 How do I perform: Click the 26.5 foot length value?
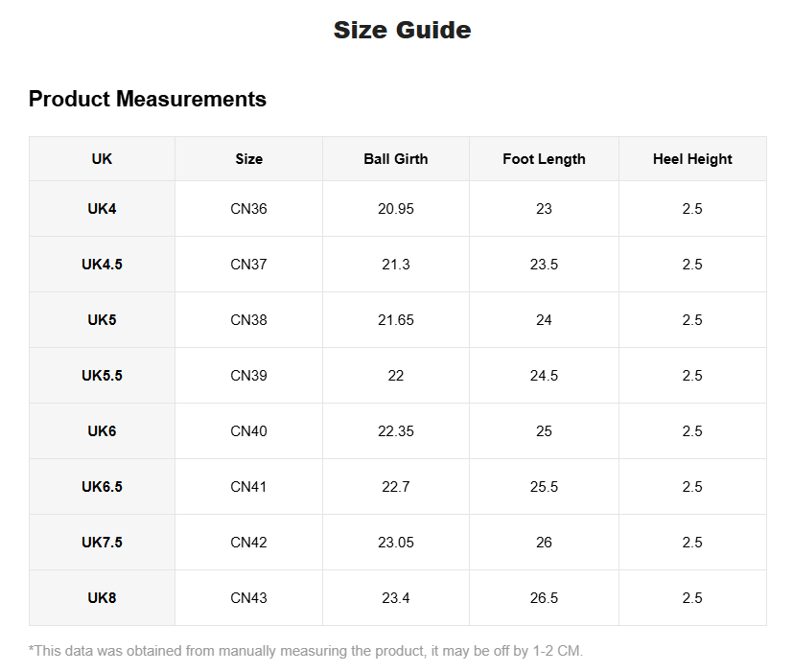coord(544,598)
